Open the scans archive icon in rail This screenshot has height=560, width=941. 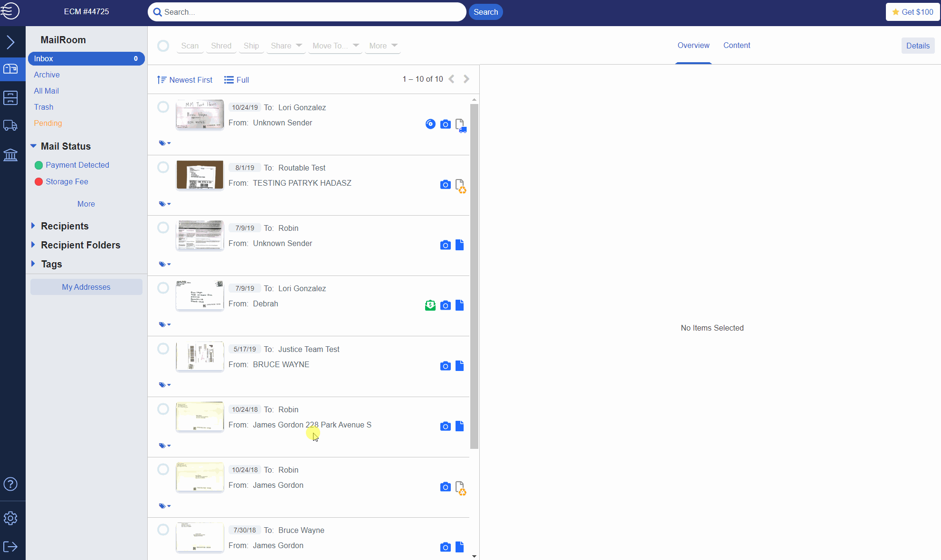10,98
